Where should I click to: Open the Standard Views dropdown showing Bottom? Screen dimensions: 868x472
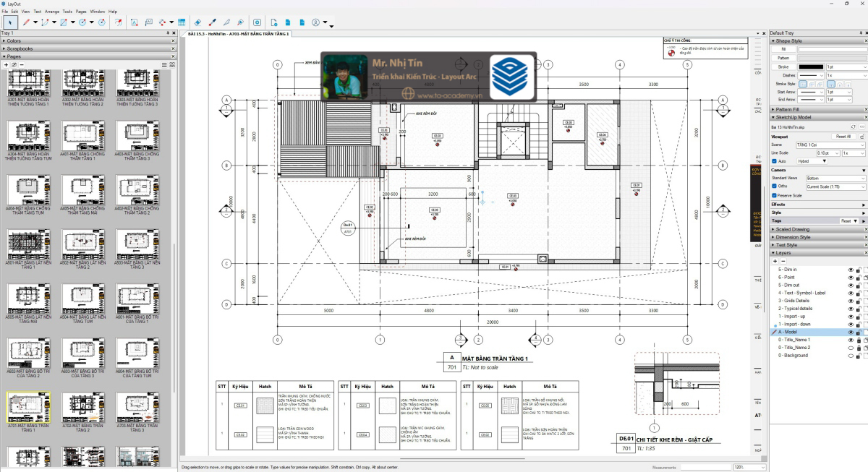pyautogui.click(x=835, y=178)
